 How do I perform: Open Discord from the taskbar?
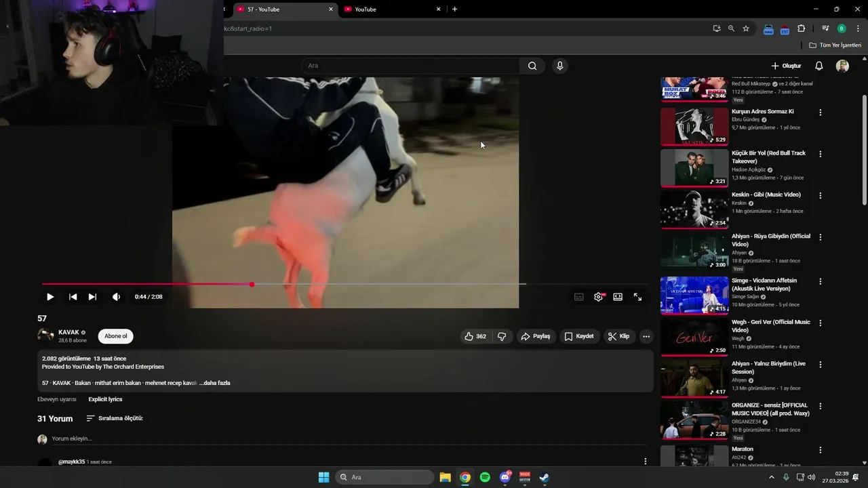(505, 477)
